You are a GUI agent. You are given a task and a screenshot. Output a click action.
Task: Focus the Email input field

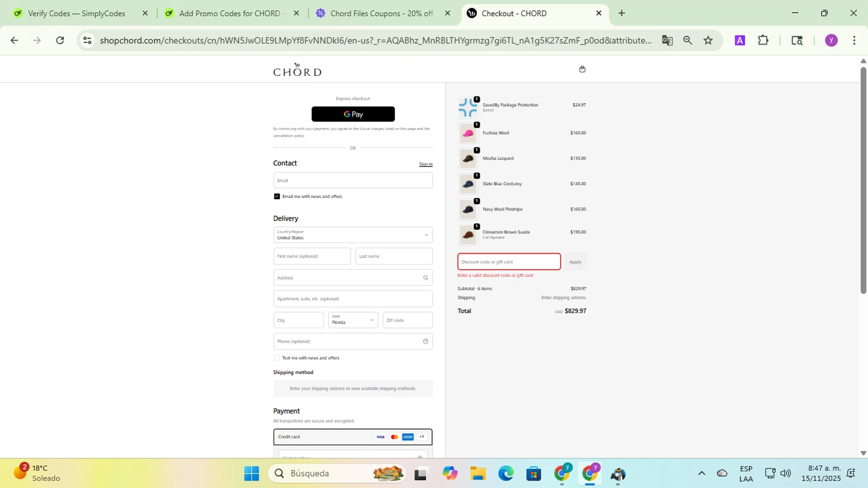point(353,180)
